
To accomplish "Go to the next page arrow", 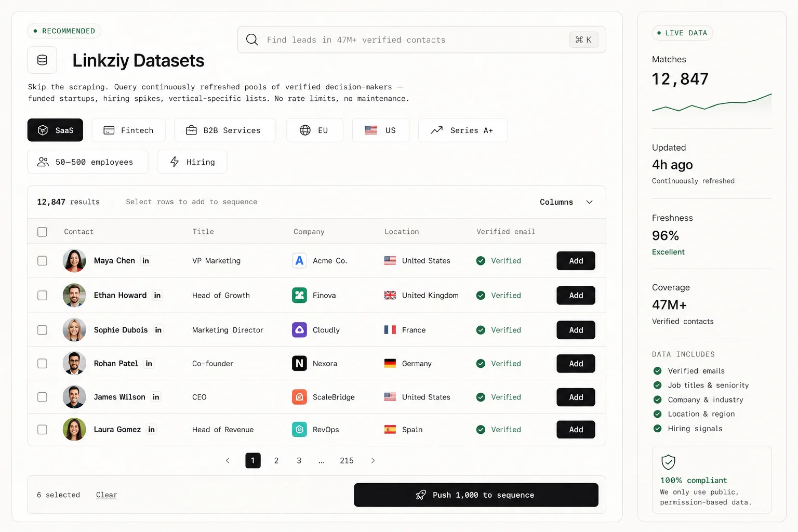I will [373, 460].
